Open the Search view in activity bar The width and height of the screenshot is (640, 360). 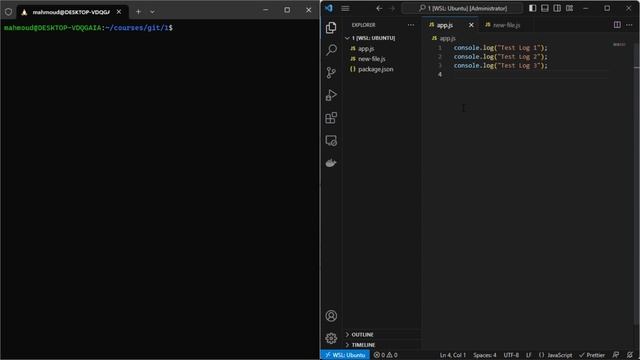[x=331, y=50]
